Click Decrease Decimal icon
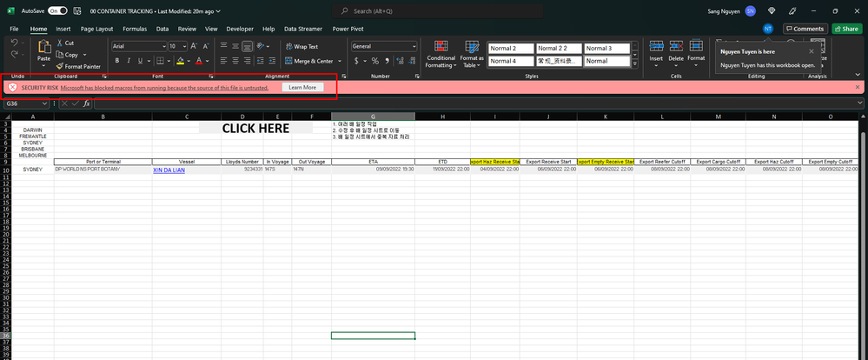The image size is (868, 360). click(x=412, y=61)
